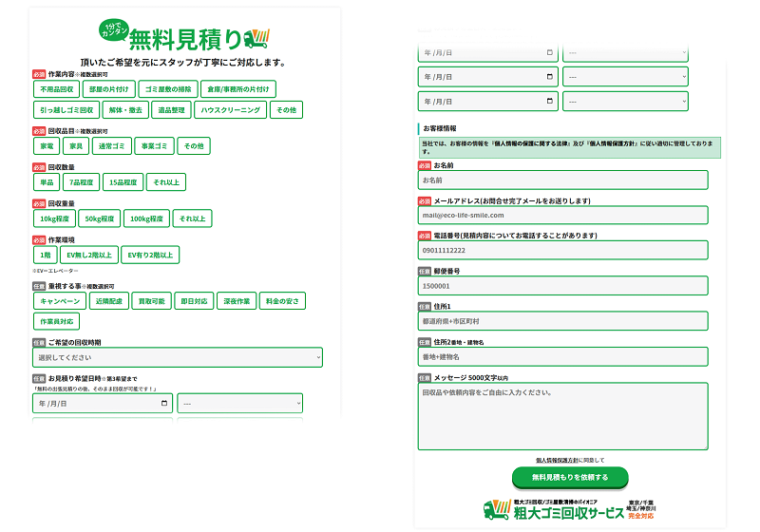
Task: Select 家具 as collection item
Action: (x=76, y=146)
